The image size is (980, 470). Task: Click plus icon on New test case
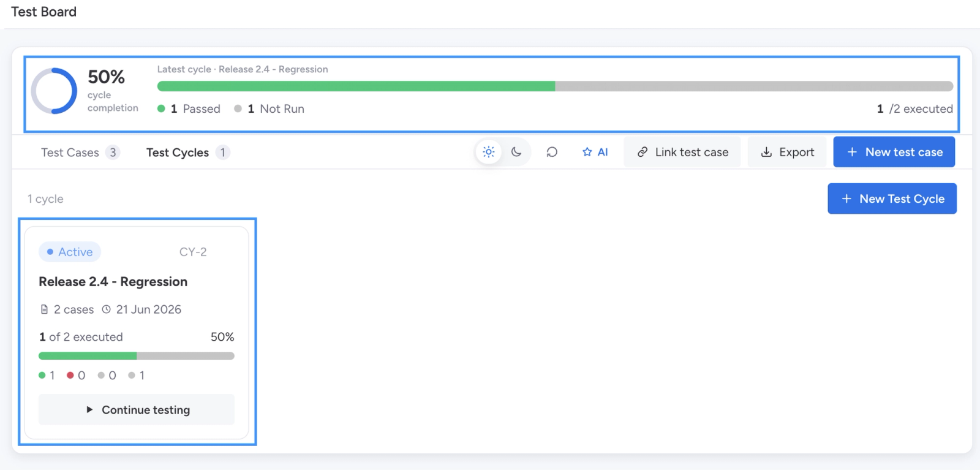(852, 152)
